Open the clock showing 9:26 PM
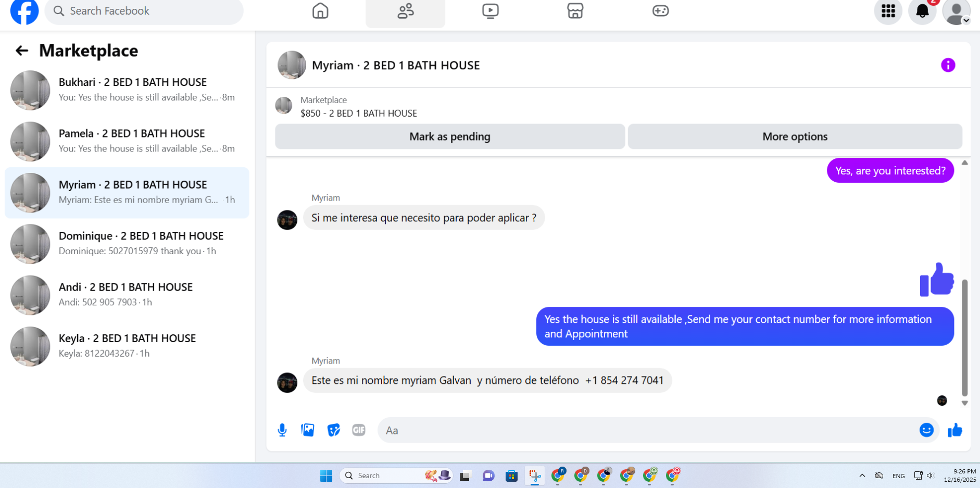The height and width of the screenshot is (488, 980). coord(960,476)
